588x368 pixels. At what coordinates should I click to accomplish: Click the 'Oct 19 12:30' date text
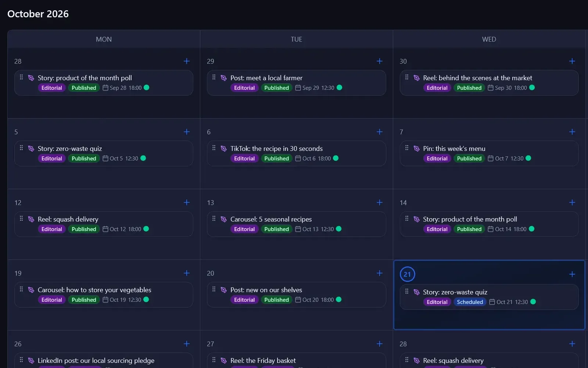click(x=125, y=300)
